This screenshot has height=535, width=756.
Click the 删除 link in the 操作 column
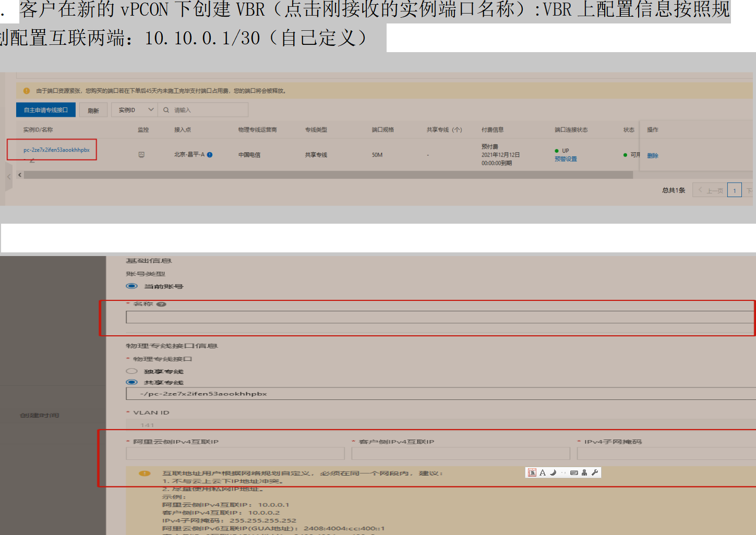click(653, 155)
